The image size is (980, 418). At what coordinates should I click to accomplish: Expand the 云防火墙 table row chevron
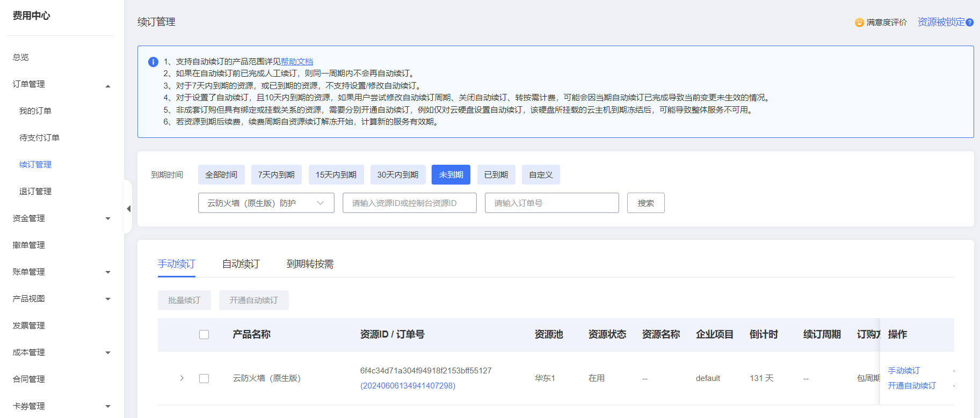pyautogui.click(x=182, y=378)
